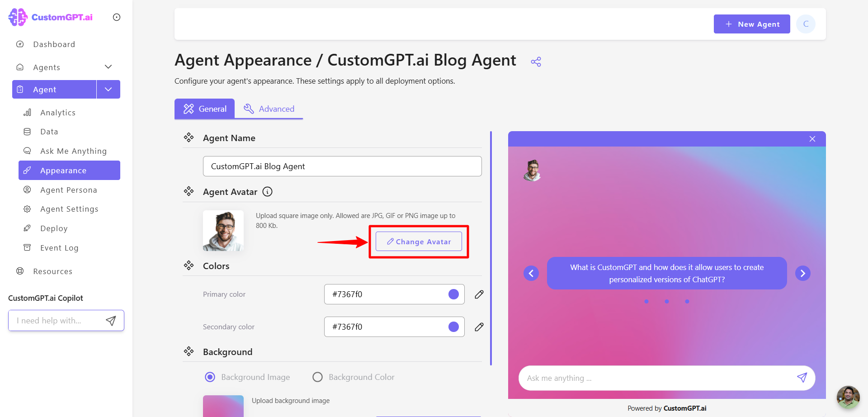Select Appearance in the sidebar
The image size is (868, 417).
tap(69, 171)
